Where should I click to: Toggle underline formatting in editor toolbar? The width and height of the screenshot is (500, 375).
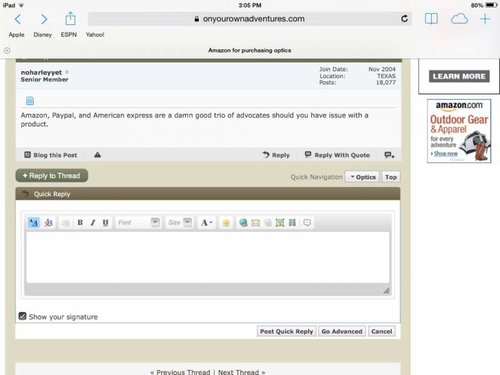coord(106,223)
